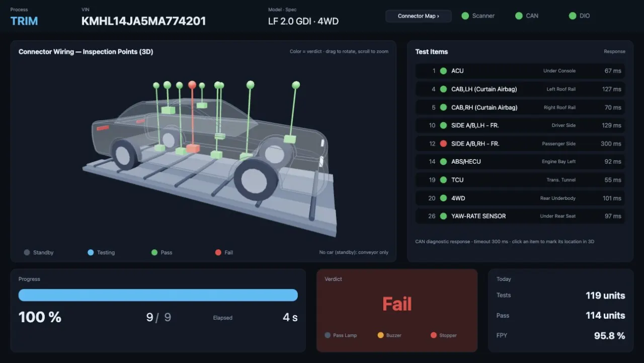The height and width of the screenshot is (363, 644).
Task: Click the 4 s elapsed time value
Action: pyautogui.click(x=290, y=317)
